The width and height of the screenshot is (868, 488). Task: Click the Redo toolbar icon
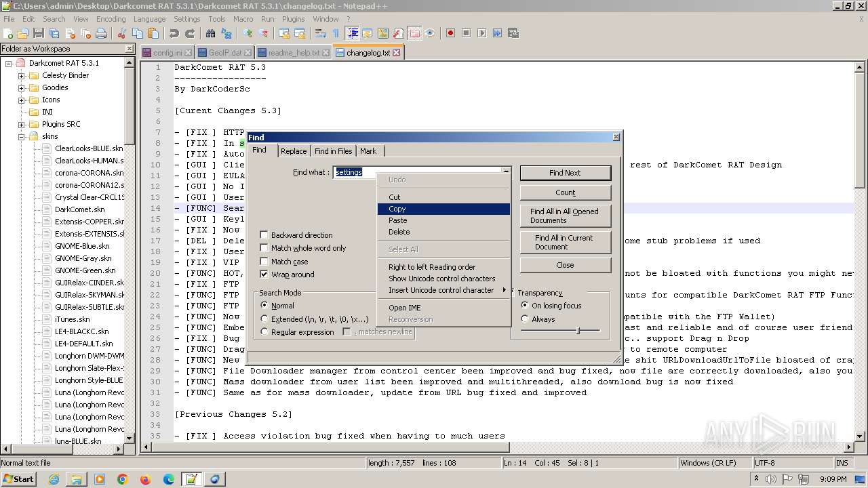click(x=190, y=33)
